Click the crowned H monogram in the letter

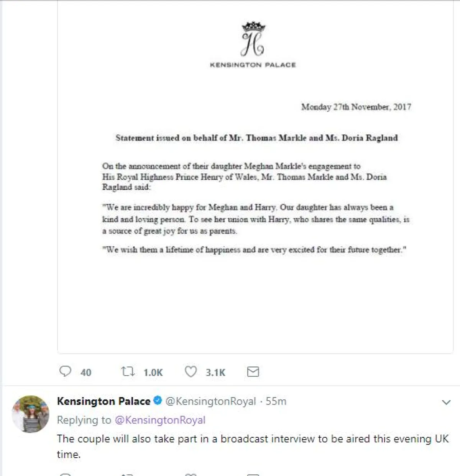point(253,39)
